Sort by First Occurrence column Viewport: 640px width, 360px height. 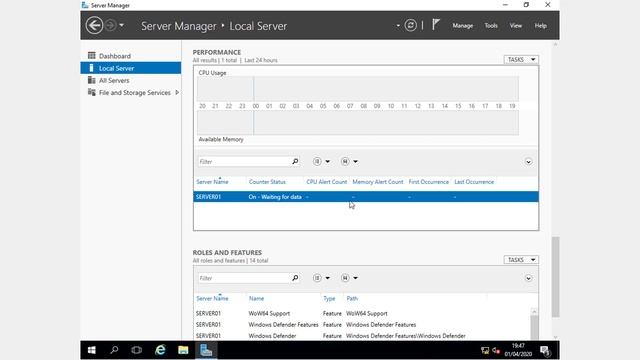coord(429,182)
